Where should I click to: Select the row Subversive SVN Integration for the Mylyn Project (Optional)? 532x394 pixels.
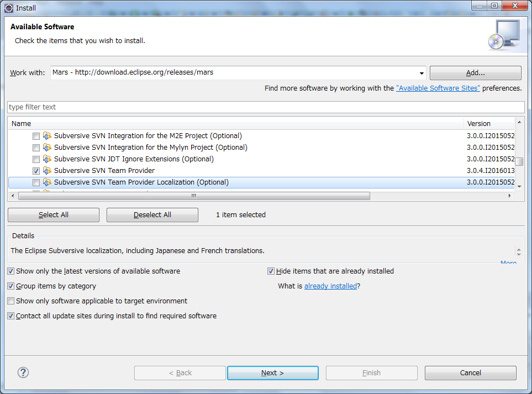(151, 148)
